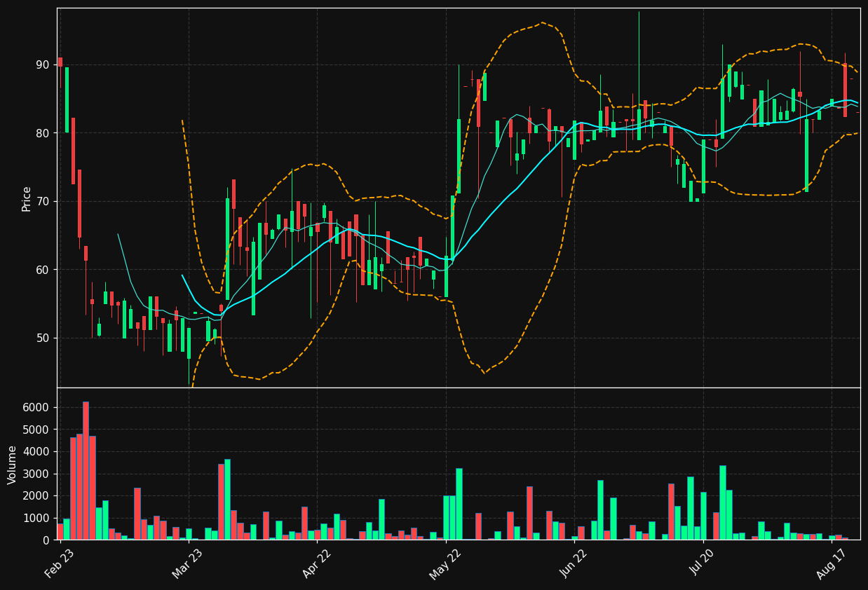Image resolution: width=868 pixels, height=590 pixels.
Task: Click the 'Mar 23' date label
Action: point(188,563)
